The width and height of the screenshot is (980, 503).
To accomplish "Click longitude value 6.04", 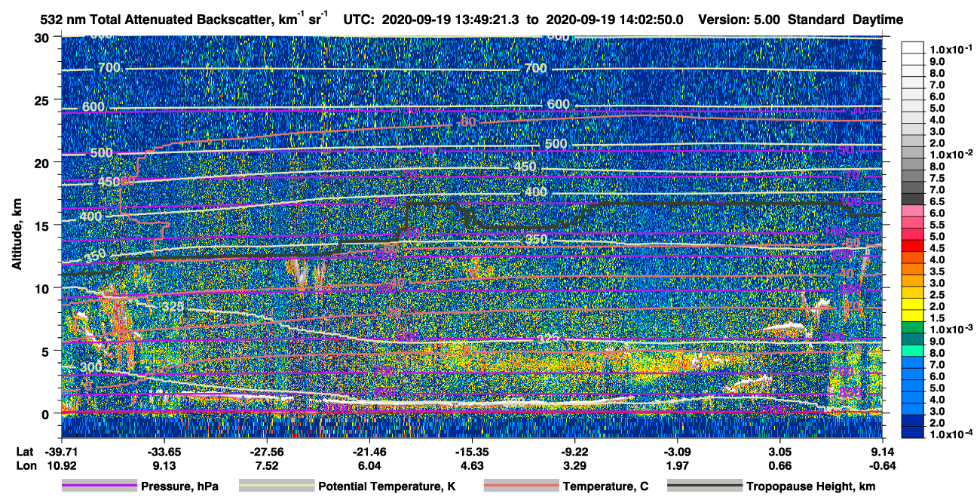I will (x=369, y=465).
